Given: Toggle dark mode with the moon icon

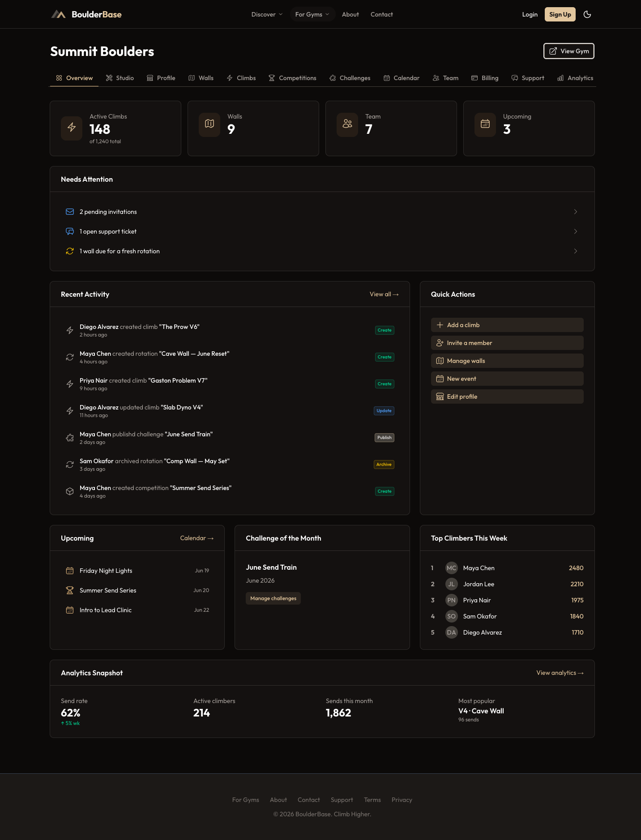Looking at the screenshot, I should [587, 14].
